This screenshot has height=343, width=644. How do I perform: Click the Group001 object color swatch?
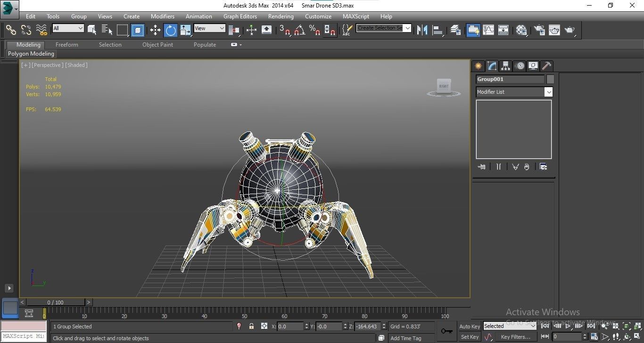coord(550,79)
